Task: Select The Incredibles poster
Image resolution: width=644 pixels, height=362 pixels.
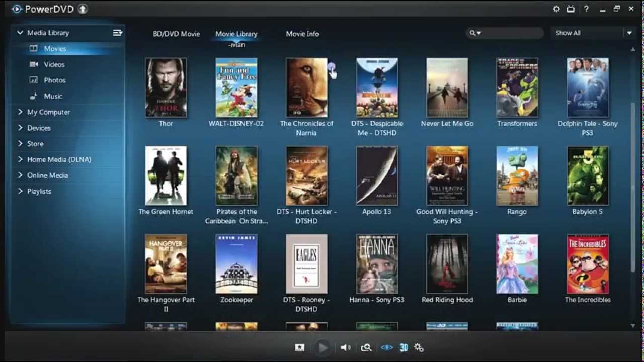Action: (588, 264)
